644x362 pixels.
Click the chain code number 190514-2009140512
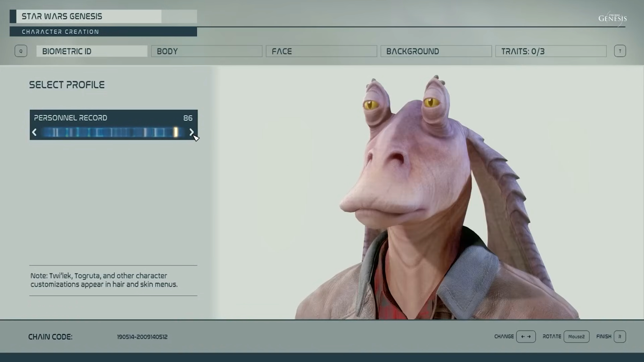pos(142,337)
